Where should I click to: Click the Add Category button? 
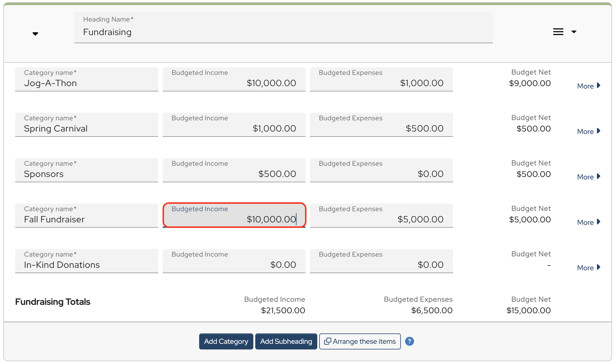226,341
